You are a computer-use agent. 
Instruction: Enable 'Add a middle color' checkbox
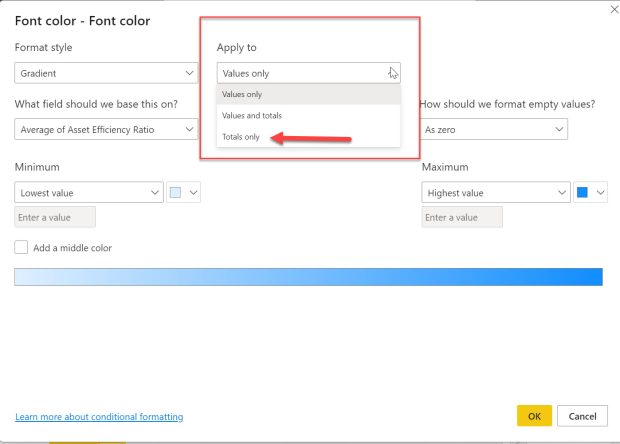[x=21, y=247]
